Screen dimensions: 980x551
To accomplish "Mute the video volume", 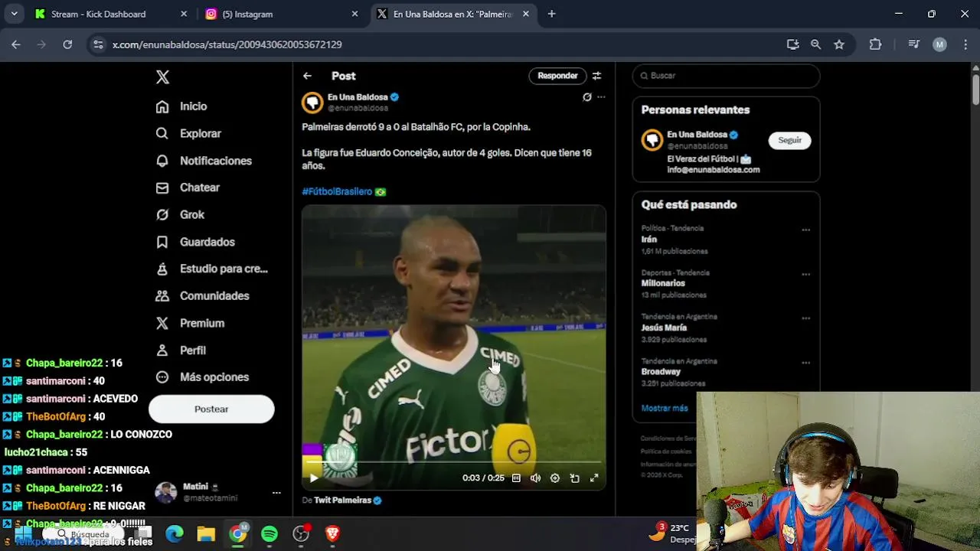I will [535, 478].
